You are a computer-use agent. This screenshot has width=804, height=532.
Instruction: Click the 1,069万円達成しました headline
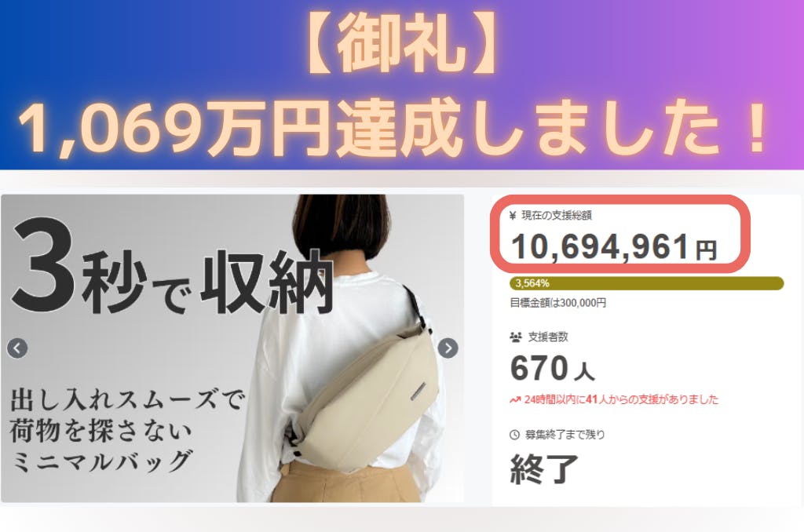click(x=395, y=129)
